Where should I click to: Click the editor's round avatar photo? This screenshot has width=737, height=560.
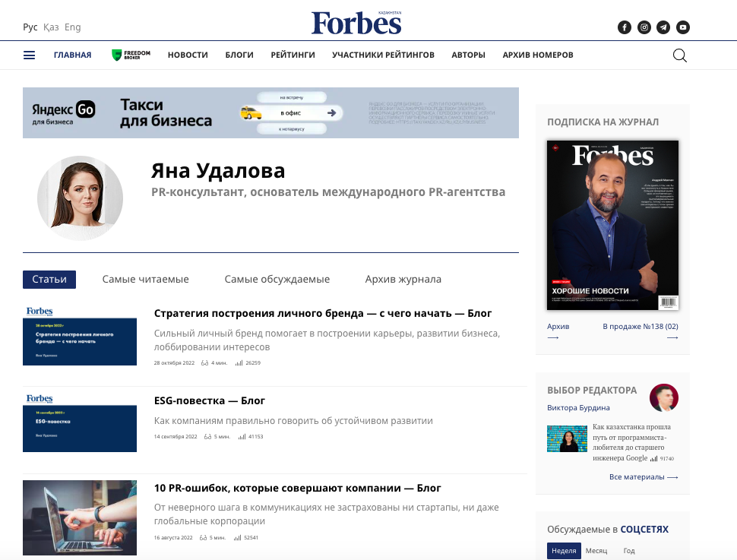664,397
